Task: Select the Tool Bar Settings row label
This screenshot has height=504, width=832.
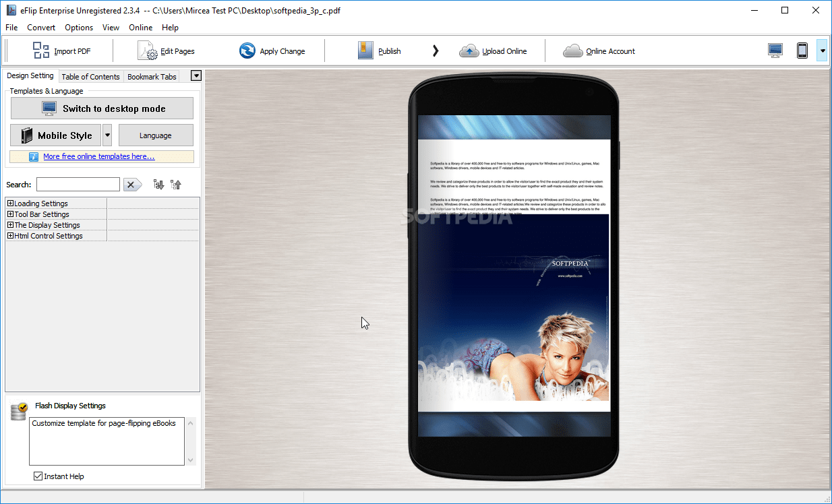Action: click(x=42, y=214)
